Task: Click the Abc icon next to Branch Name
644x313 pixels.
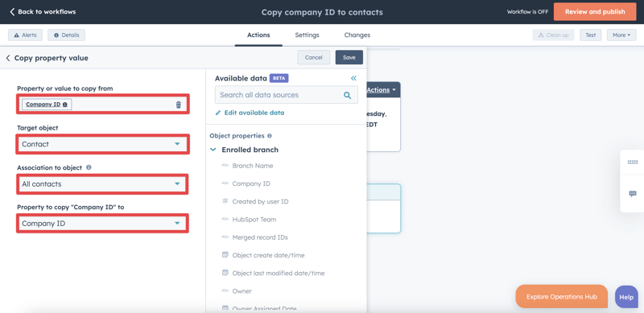Action: click(x=225, y=166)
